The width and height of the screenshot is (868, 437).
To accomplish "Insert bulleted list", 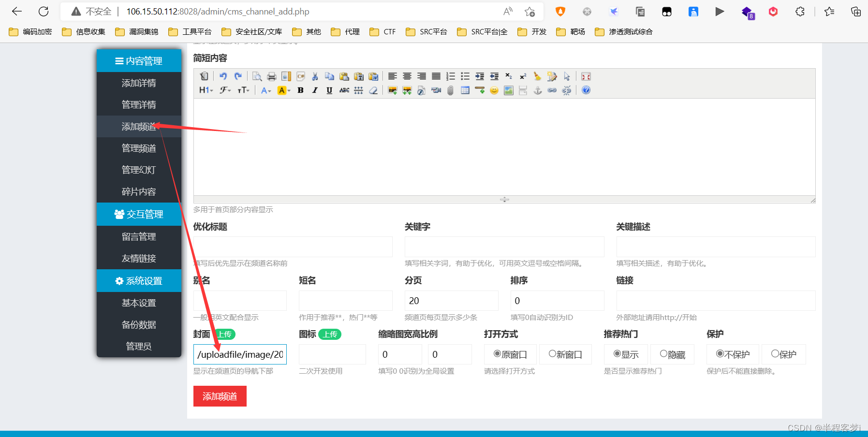I will point(465,76).
